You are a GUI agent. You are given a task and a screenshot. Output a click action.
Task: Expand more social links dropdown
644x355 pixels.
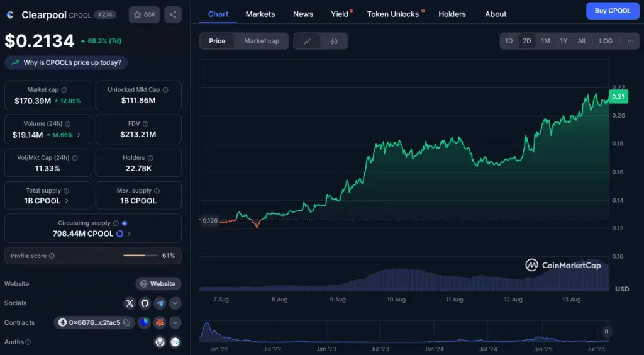click(175, 303)
